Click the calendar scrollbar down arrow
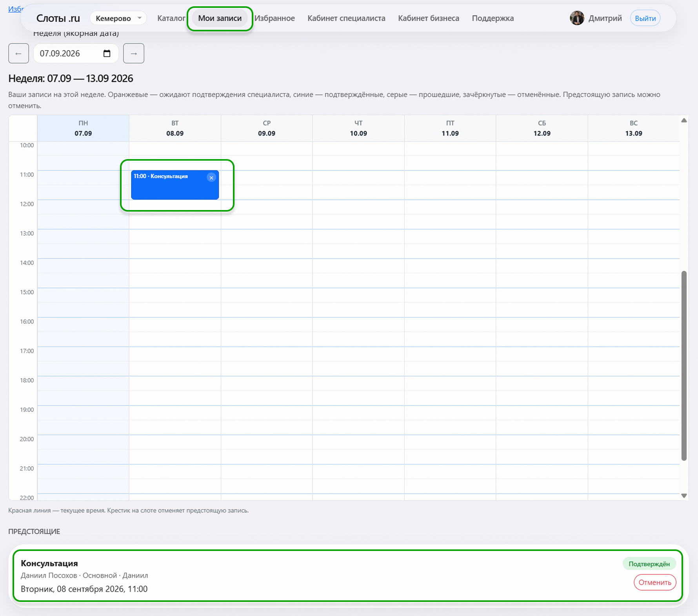The height and width of the screenshot is (616, 698). tap(684, 496)
